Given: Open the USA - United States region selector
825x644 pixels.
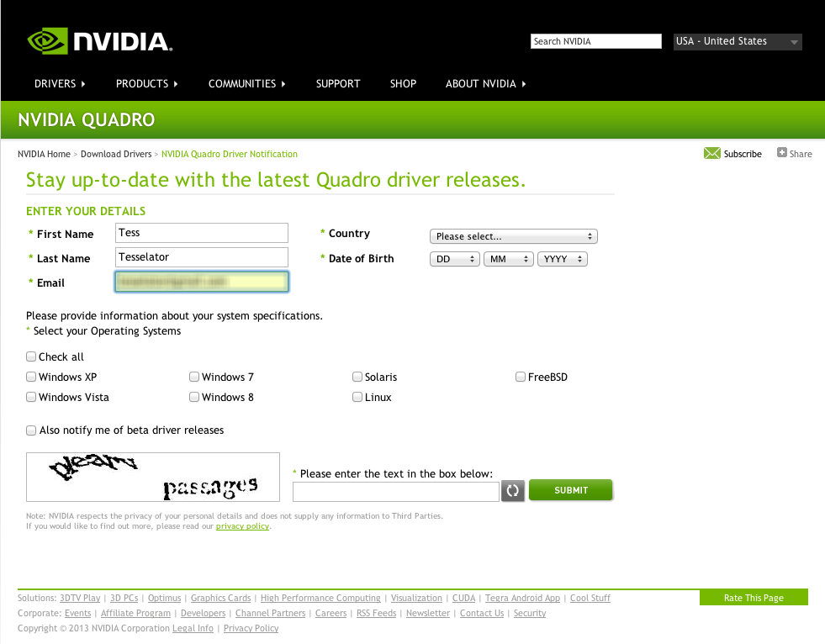Looking at the screenshot, I should pos(738,41).
